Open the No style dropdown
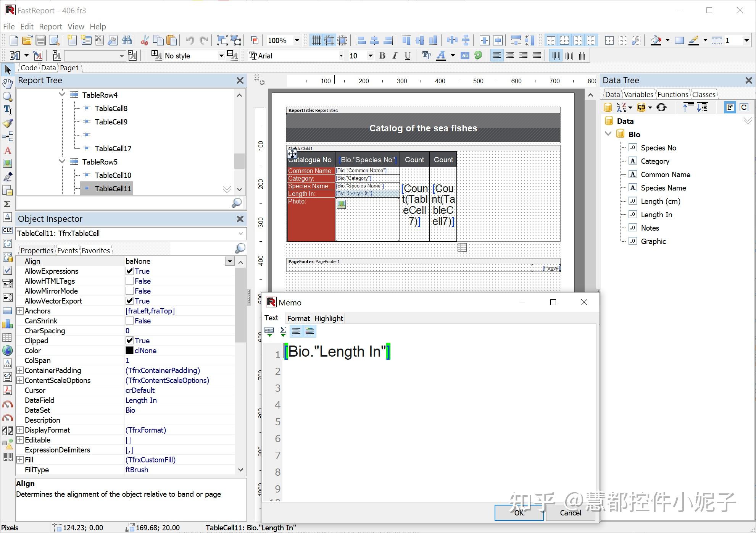 pyautogui.click(x=221, y=56)
